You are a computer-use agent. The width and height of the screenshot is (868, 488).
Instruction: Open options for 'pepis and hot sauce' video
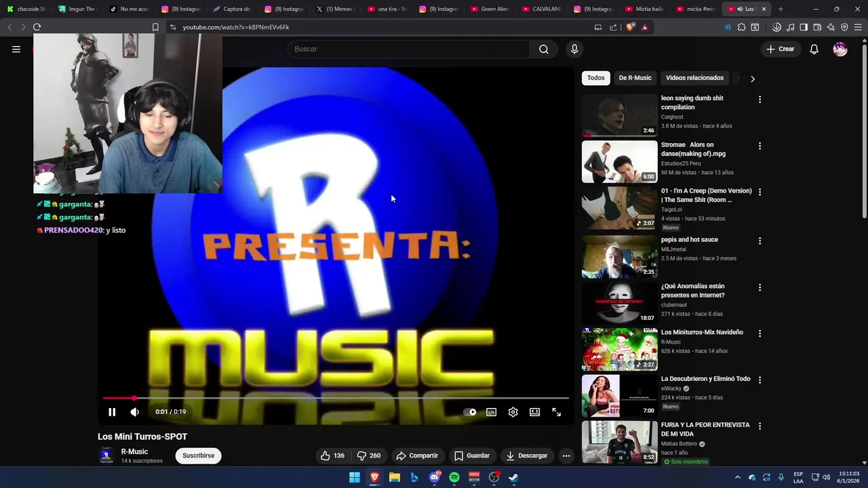(759, 241)
